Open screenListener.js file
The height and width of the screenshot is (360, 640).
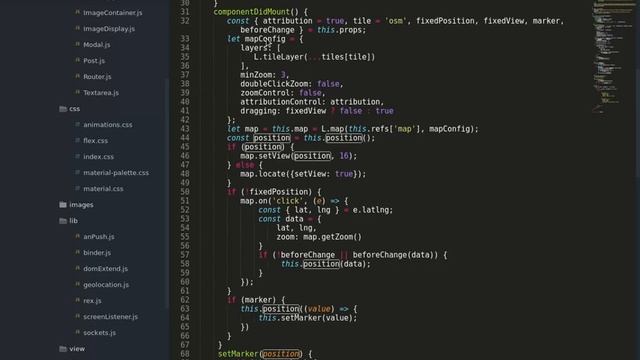pos(111,316)
